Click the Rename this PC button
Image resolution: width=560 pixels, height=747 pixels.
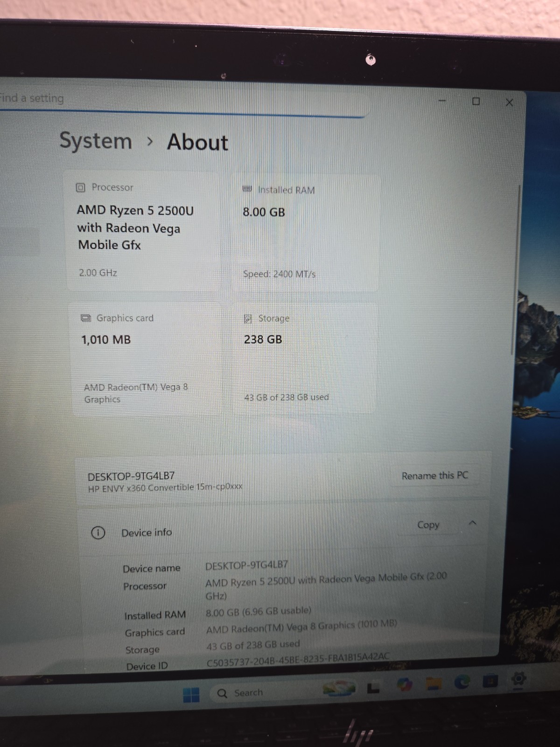point(434,476)
